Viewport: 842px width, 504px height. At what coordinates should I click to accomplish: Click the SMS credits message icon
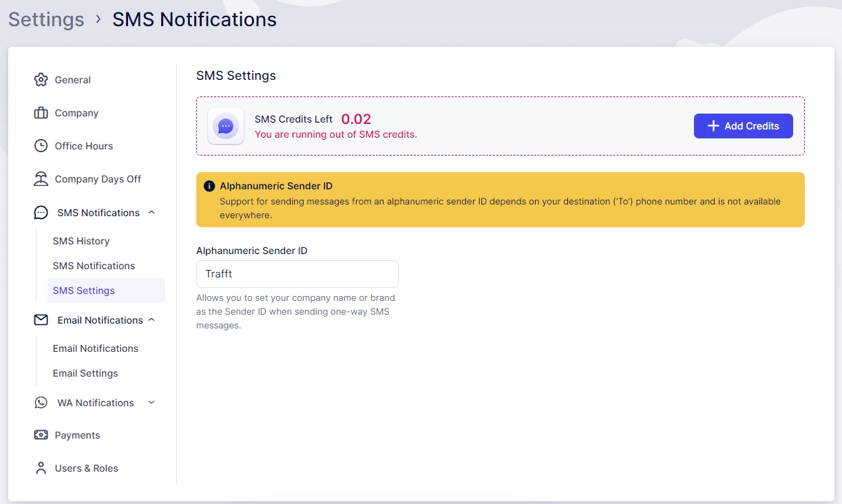point(226,126)
